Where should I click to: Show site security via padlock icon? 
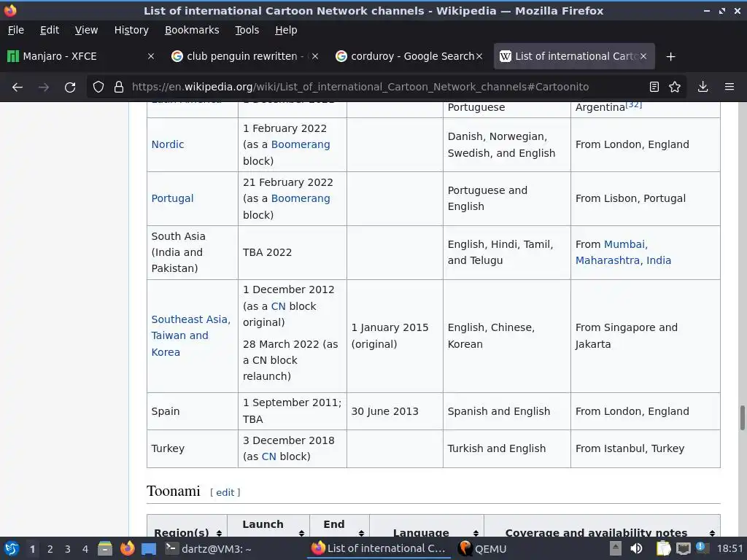click(x=119, y=87)
